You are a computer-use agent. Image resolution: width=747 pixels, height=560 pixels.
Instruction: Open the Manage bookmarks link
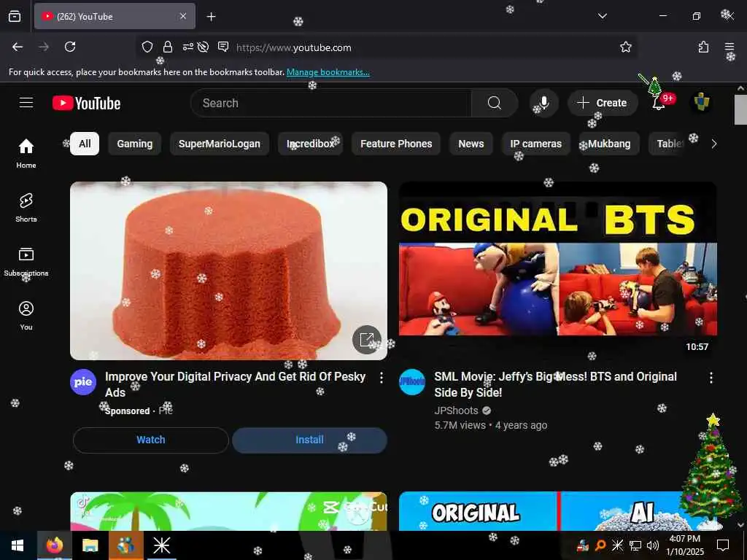click(x=328, y=72)
